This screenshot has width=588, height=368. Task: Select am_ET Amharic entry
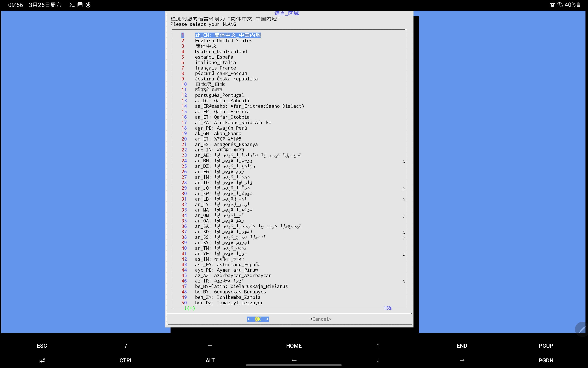(218, 139)
